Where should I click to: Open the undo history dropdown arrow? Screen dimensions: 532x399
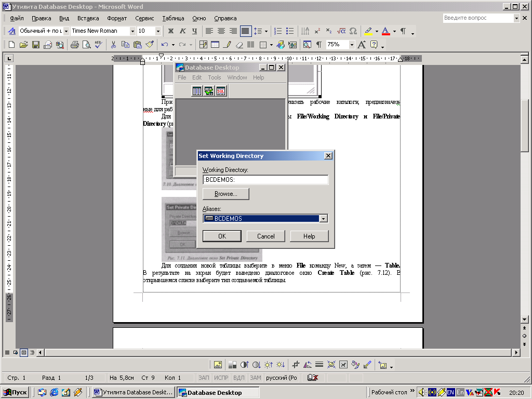pos(173,45)
